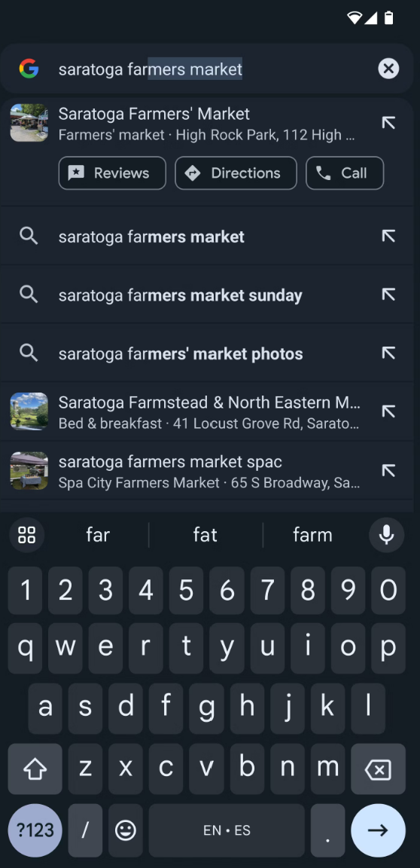The width and height of the screenshot is (420, 868).
Task: Insert the Saratoga Farmstead suggestion using its arrow icon
Action: click(x=388, y=412)
